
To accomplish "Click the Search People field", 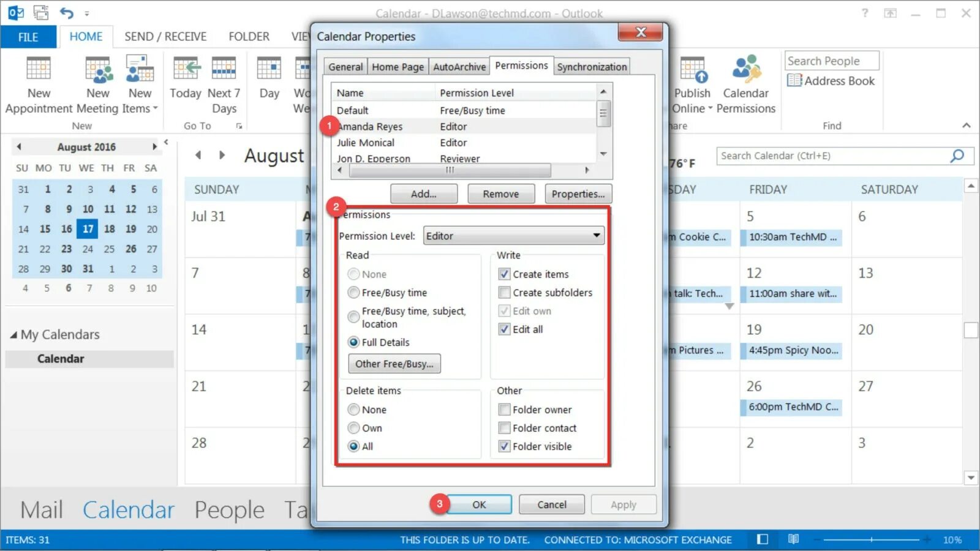I will point(832,61).
